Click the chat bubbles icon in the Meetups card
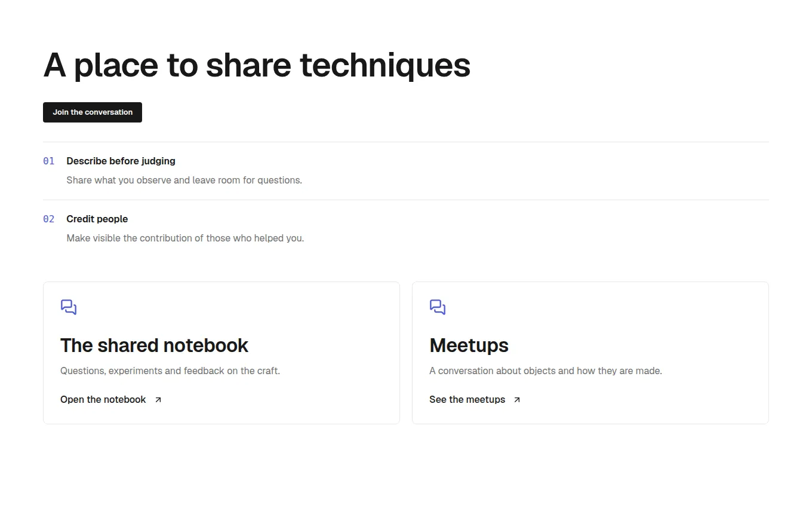The image size is (812, 508). (438, 307)
